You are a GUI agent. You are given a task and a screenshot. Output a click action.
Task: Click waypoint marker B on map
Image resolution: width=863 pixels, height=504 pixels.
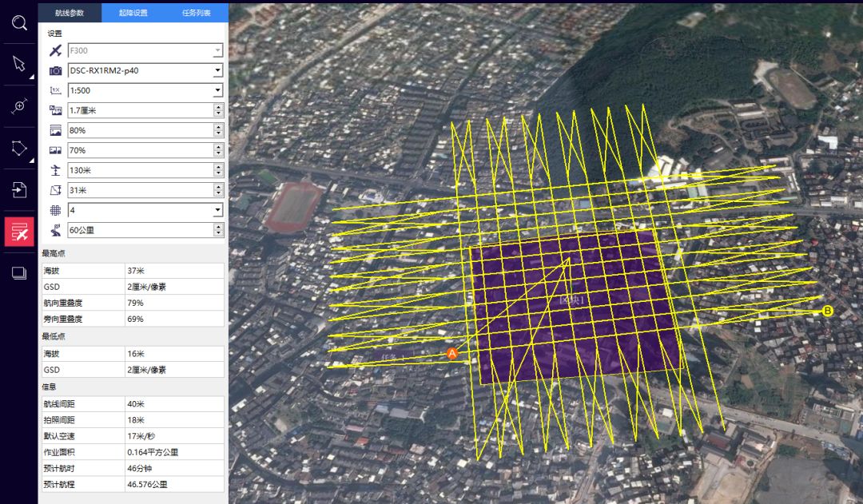pyautogui.click(x=828, y=311)
